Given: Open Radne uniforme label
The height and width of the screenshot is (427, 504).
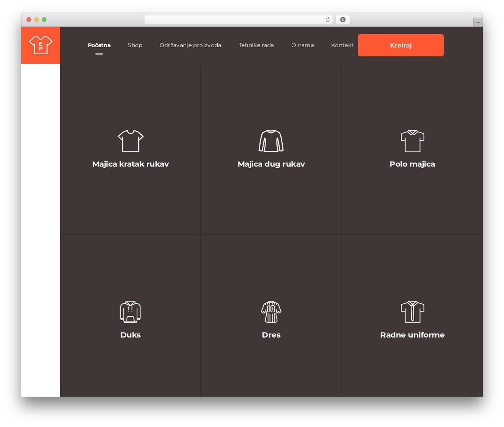Looking at the screenshot, I should pos(412,335).
